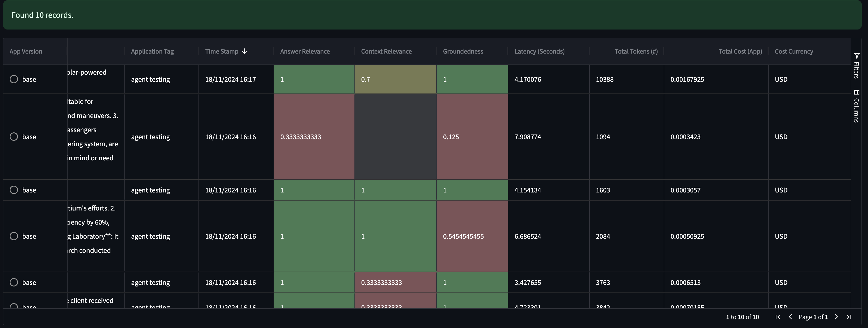Click the Application Tag column header
Image resolution: width=868 pixels, height=328 pixels.
pos(152,51)
